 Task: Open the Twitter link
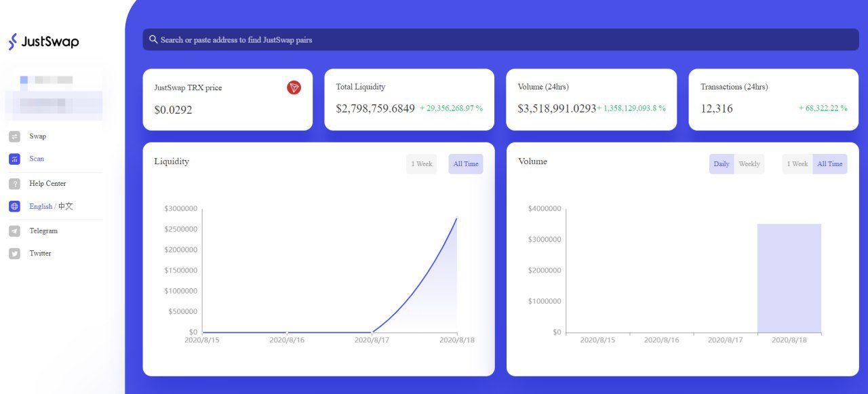point(40,254)
